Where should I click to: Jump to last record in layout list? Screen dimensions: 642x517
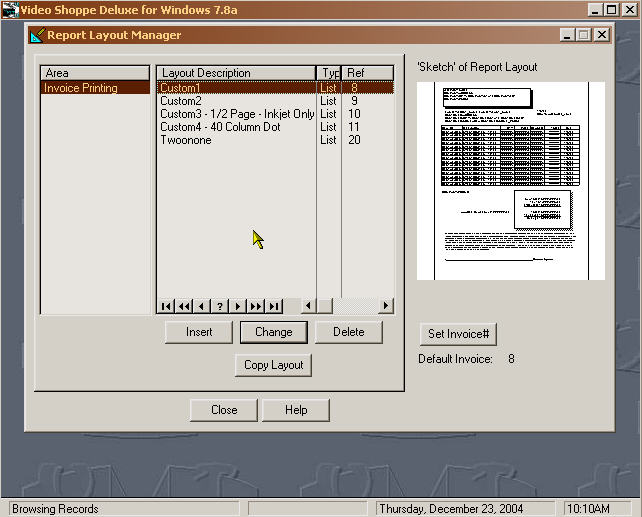pos(274,306)
